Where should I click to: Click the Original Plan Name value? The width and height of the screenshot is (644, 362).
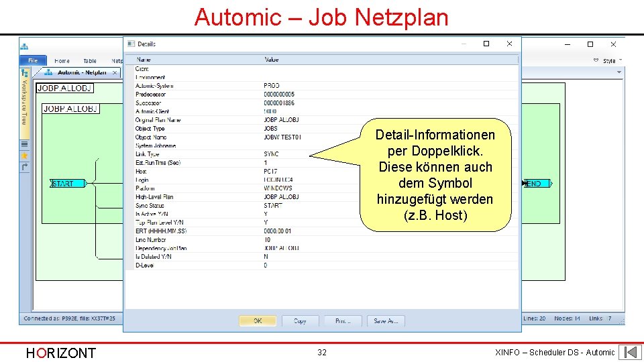(x=281, y=120)
